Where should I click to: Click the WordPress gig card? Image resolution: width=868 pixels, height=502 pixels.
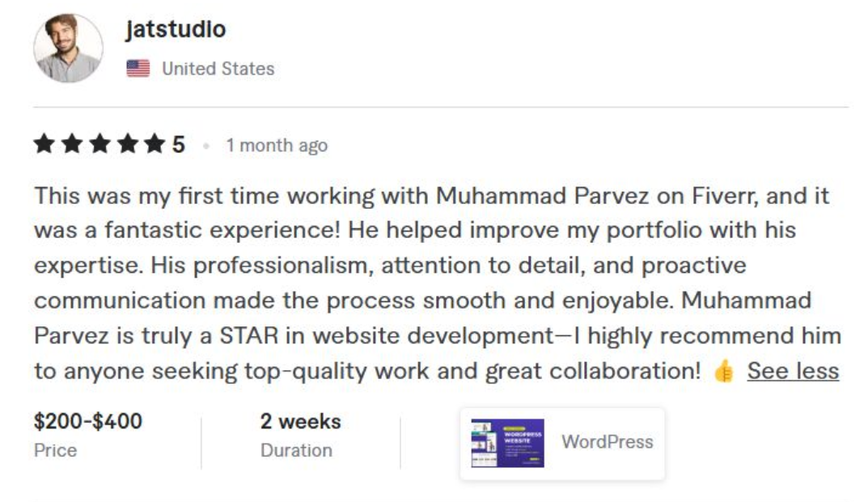pyautogui.click(x=564, y=442)
